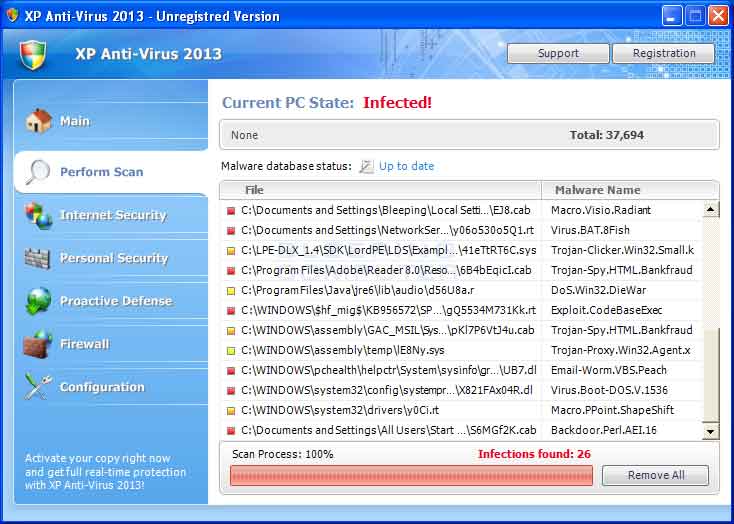
Task: Click the Firewall brick icon
Action: [x=38, y=344]
